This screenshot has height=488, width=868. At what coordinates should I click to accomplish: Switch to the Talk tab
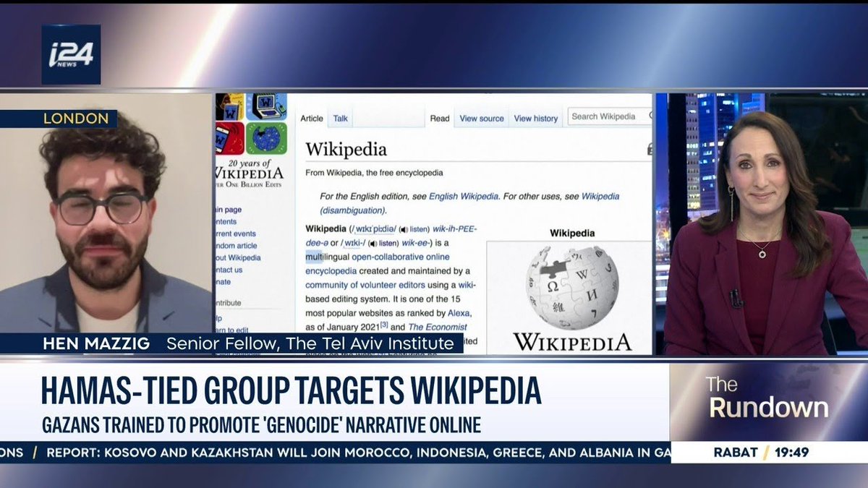340,119
